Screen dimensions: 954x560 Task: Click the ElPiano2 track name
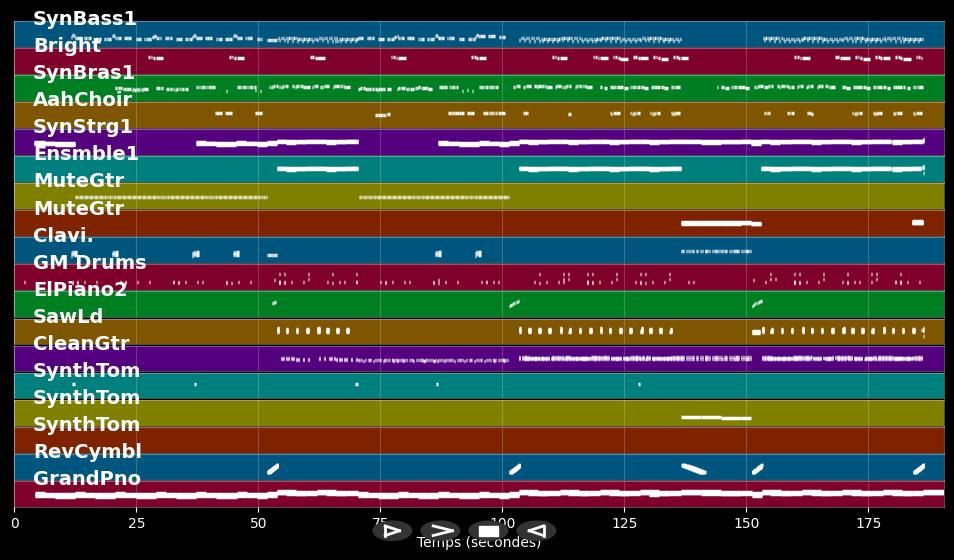(80, 290)
